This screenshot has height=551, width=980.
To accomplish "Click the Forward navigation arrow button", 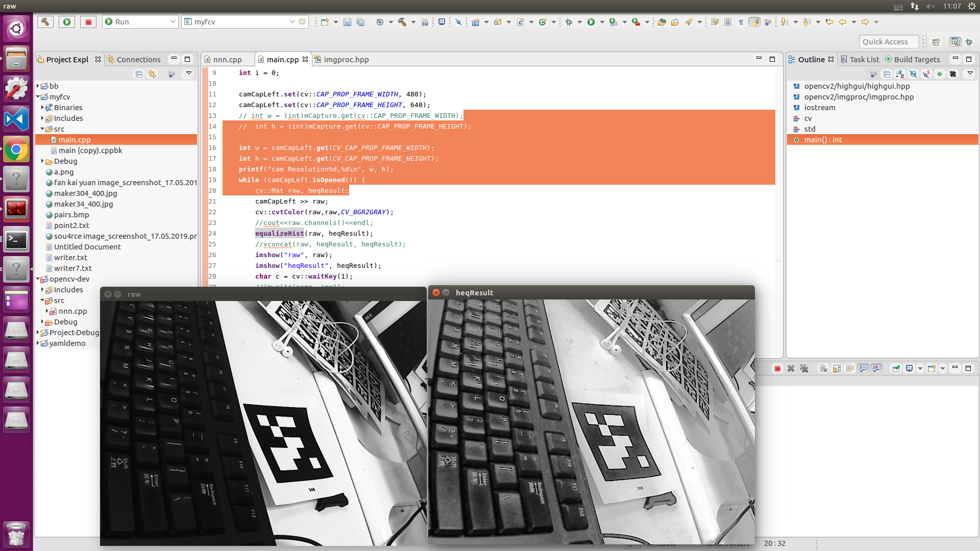I will 865,21.
